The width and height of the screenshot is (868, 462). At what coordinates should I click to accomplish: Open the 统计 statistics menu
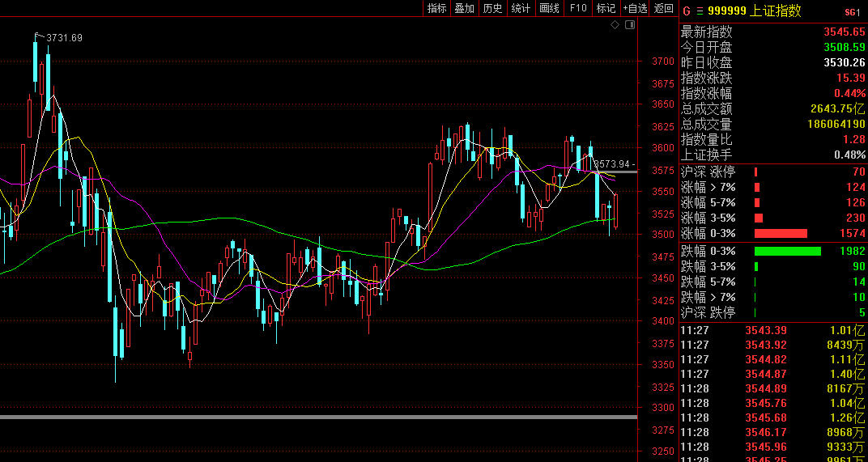coord(521,8)
